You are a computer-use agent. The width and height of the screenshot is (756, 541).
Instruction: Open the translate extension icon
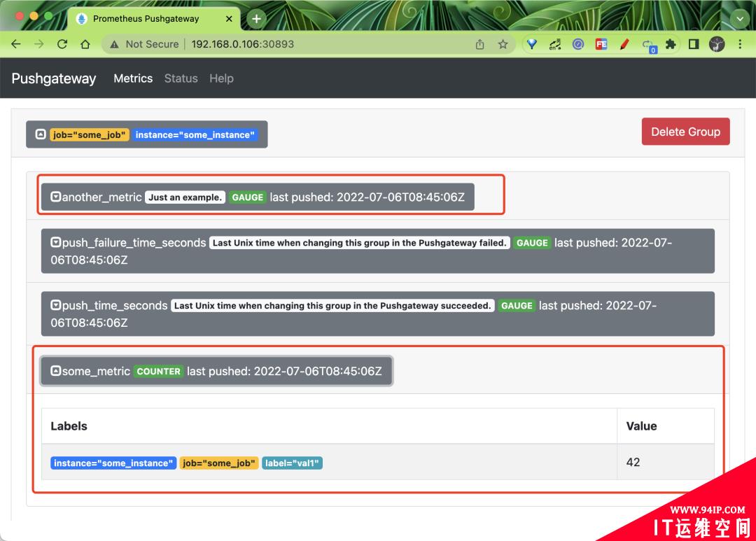[x=555, y=44]
